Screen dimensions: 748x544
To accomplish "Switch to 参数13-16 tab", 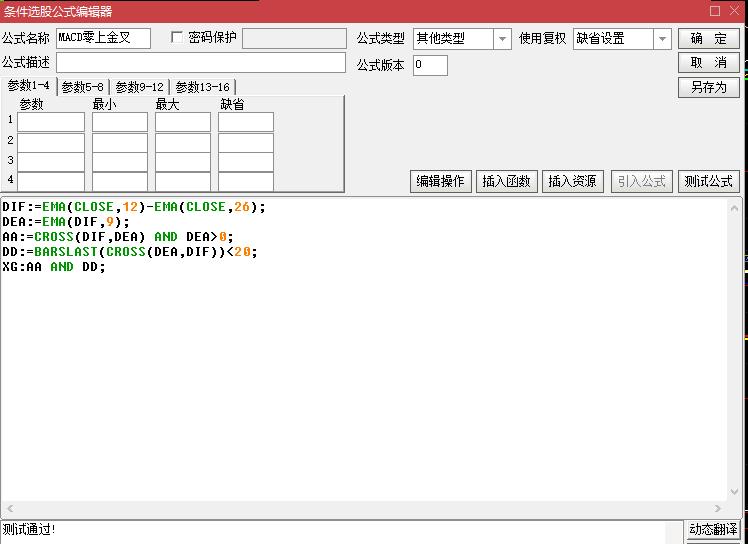I will point(202,87).
